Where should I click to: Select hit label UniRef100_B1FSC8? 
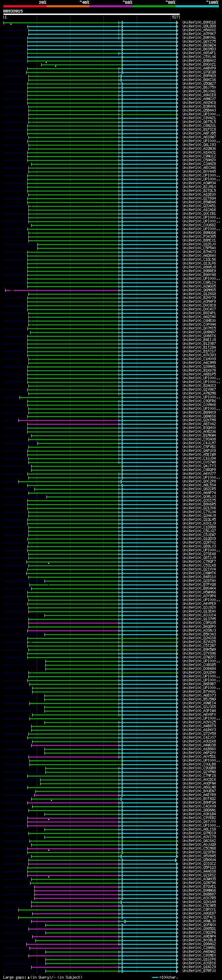199,129
